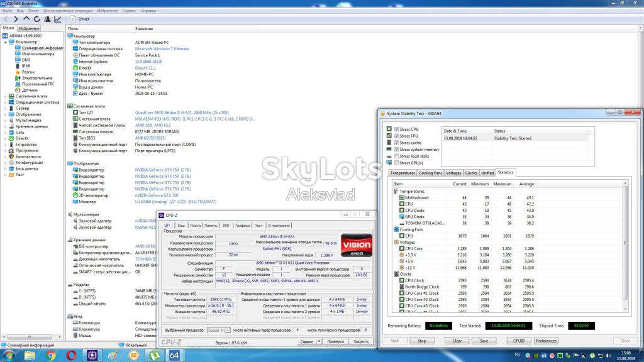Expand the Хранение данных tree node
The width and height of the screenshot is (644, 362).
pos(5,126)
